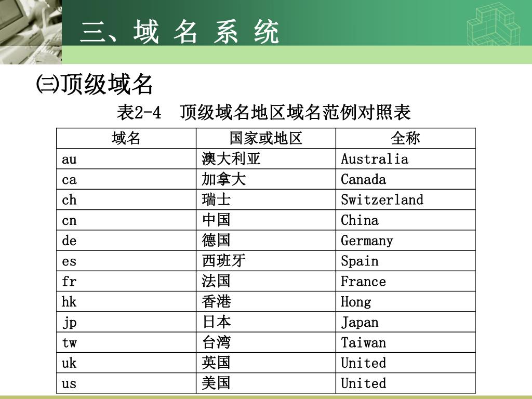Viewport: 532px width, 399px height.
Task: Click the cell Spain
Action: click(405, 261)
